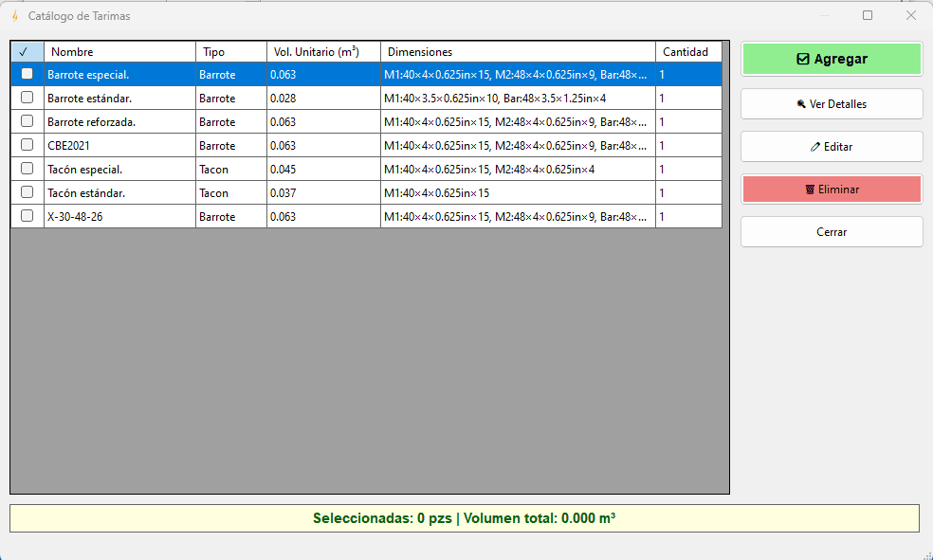Select the 'CBE2021' name cell
Viewport: 933px width, 560px height.
click(x=119, y=146)
